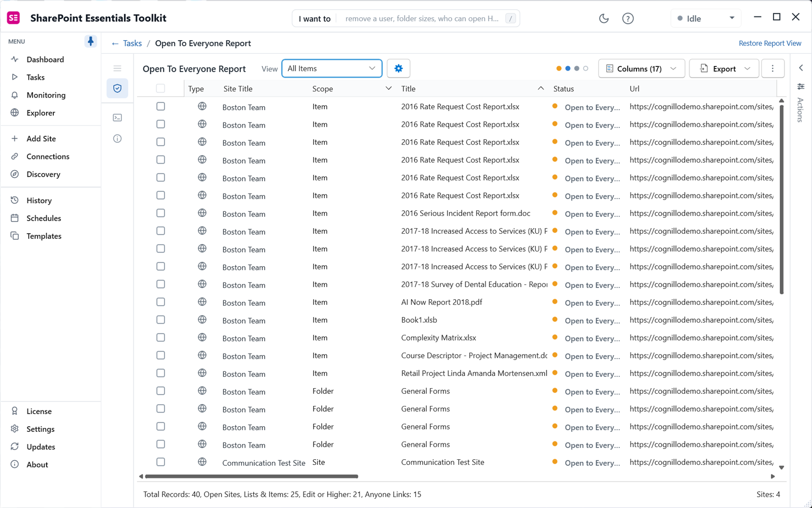The height and width of the screenshot is (508, 812).
Task: Click the globe icon for Communication Test Site row
Action: [202, 462]
